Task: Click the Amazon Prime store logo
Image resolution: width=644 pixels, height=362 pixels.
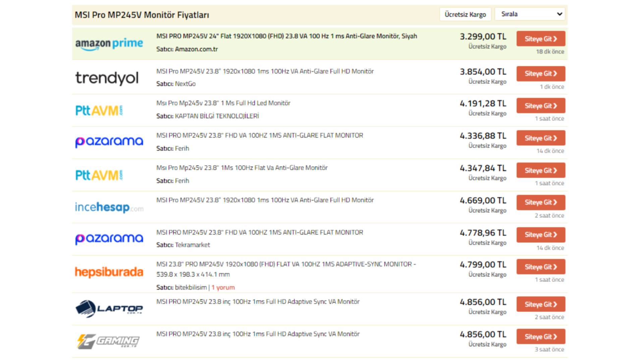Action: 109,44
